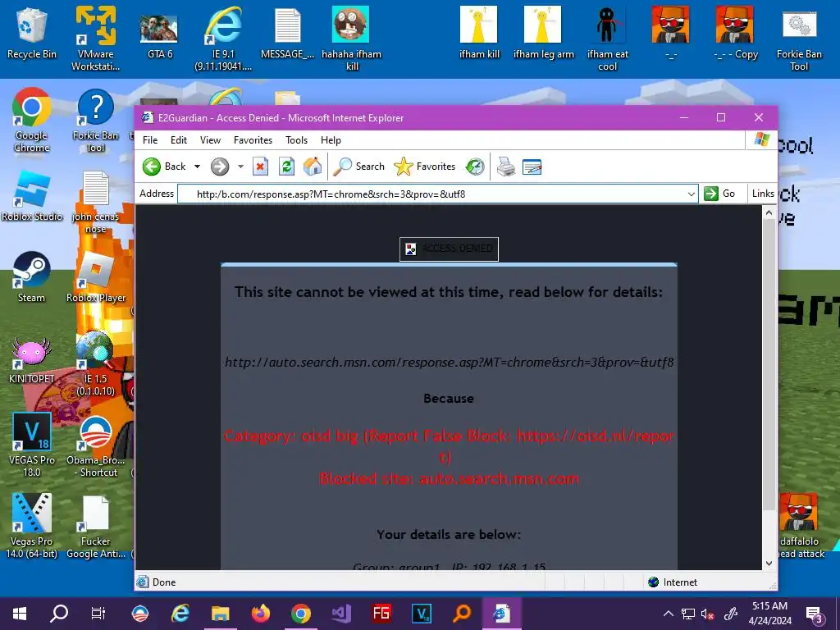Open the Recycle Bin desktop icon

coord(32,33)
